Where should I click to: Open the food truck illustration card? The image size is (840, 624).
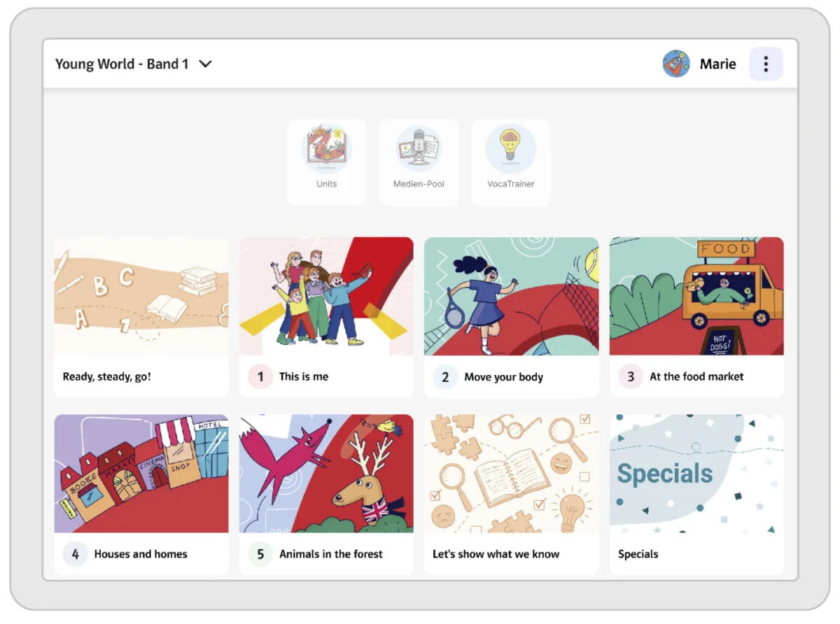pyautogui.click(x=696, y=297)
